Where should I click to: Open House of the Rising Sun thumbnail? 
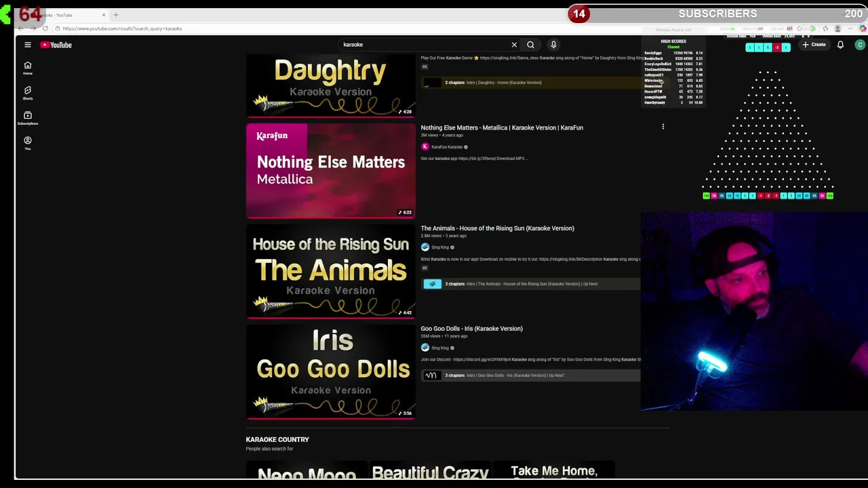click(x=330, y=271)
